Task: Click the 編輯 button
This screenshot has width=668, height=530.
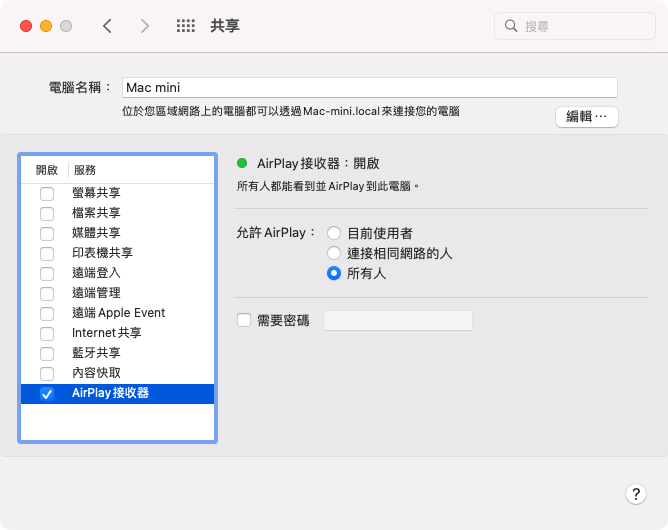Action: pyautogui.click(x=586, y=117)
